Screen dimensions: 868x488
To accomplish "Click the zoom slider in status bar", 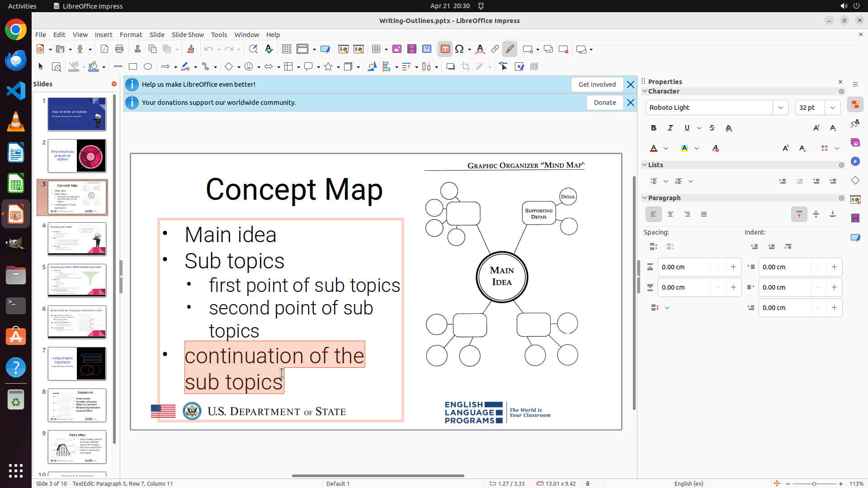I will pyautogui.click(x=814, y=484).
